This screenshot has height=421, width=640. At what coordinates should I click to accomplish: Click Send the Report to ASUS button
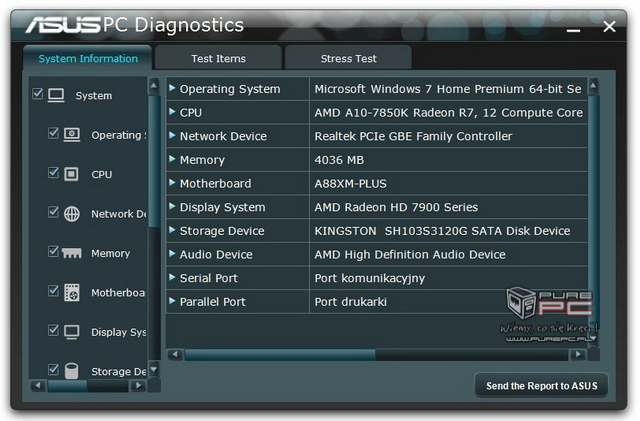[x=541, y=385]
